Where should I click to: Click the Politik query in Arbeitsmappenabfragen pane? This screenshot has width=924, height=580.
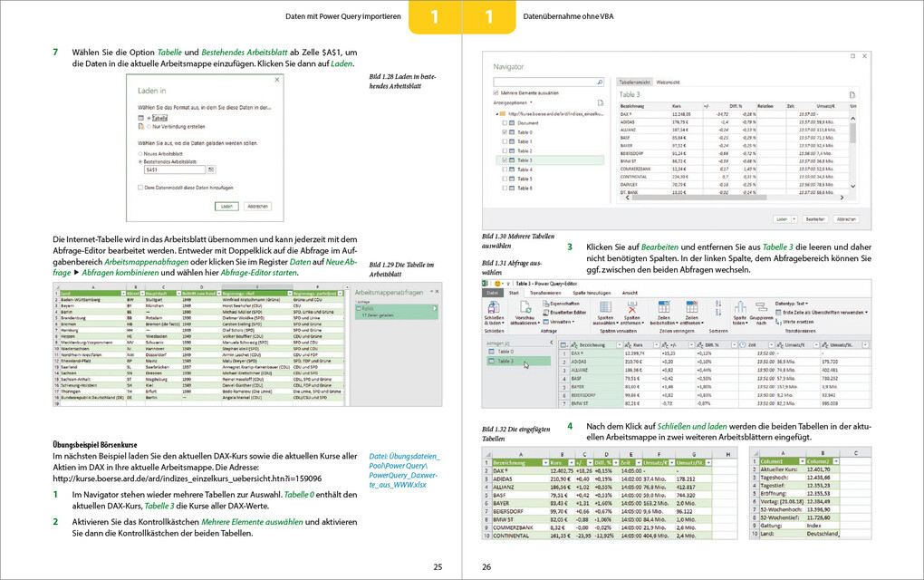pyautogui.click(x=397, y=312)
